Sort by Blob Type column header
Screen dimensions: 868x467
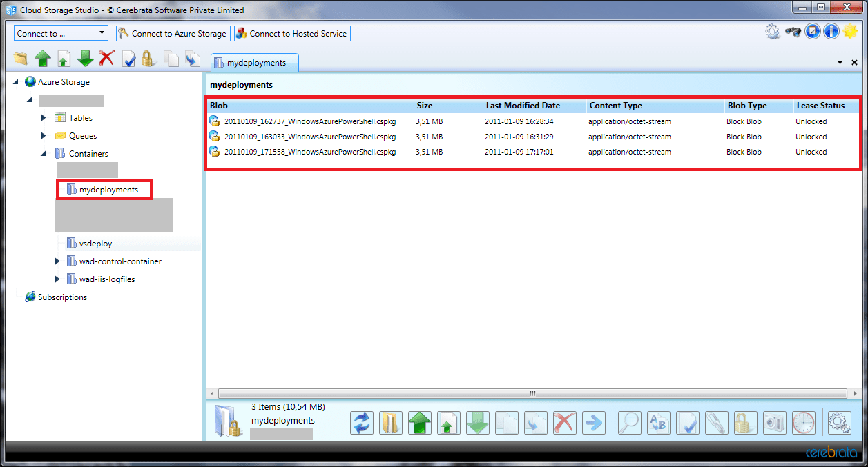[760, 106]
